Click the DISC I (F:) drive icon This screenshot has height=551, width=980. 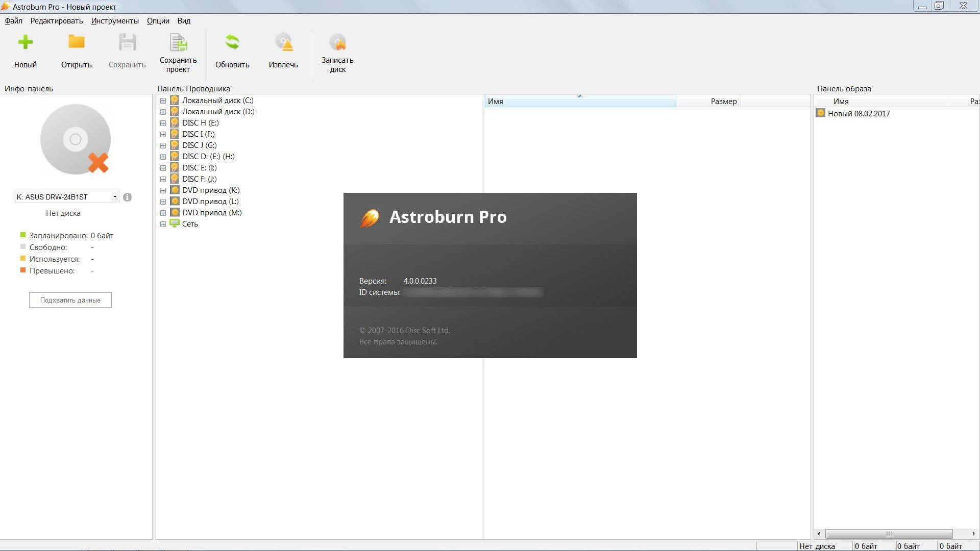pyautogui.click(x=175, y=134)
